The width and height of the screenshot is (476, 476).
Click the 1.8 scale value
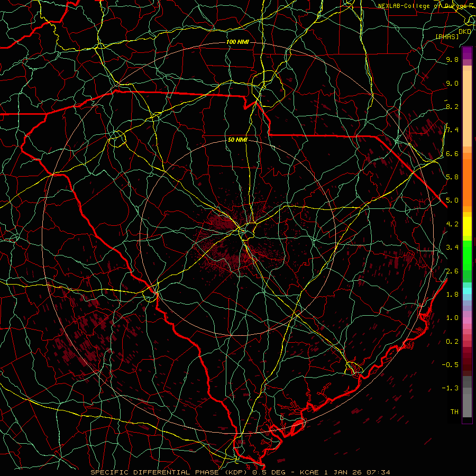pos(452,294)
